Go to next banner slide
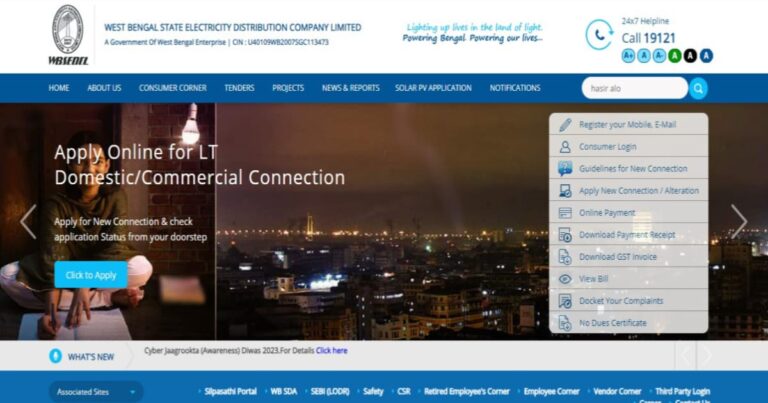The image size is (768, 403). pyautogui.click(x=738, y=221)
